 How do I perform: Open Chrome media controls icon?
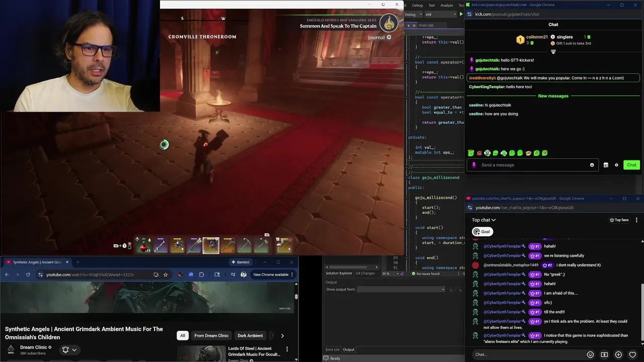tap(232, 275)
